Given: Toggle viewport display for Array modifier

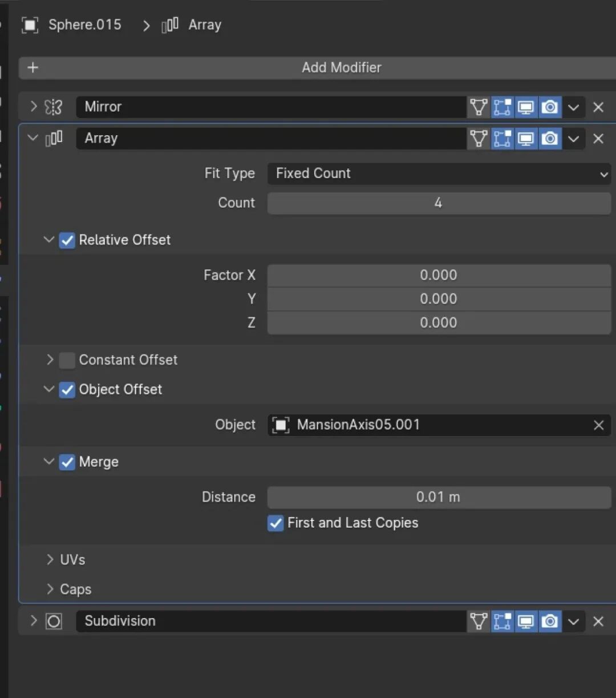Looking at the screenshot, I should (526, 138).
